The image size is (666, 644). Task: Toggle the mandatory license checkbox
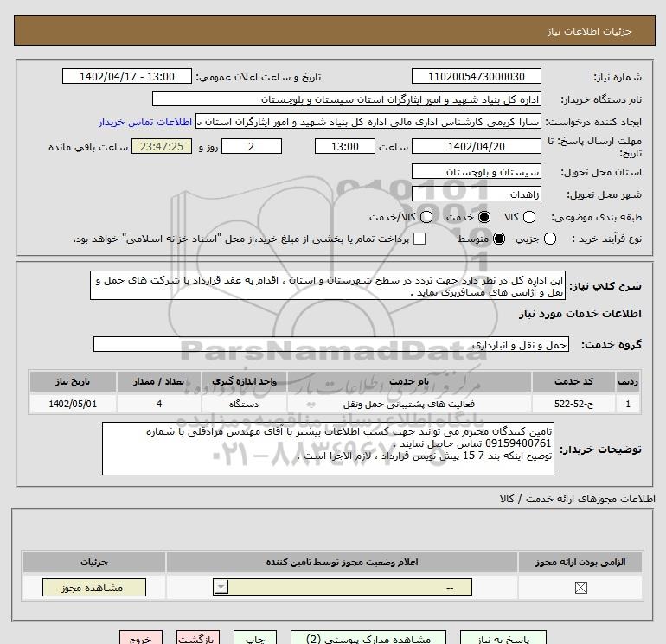580,588
